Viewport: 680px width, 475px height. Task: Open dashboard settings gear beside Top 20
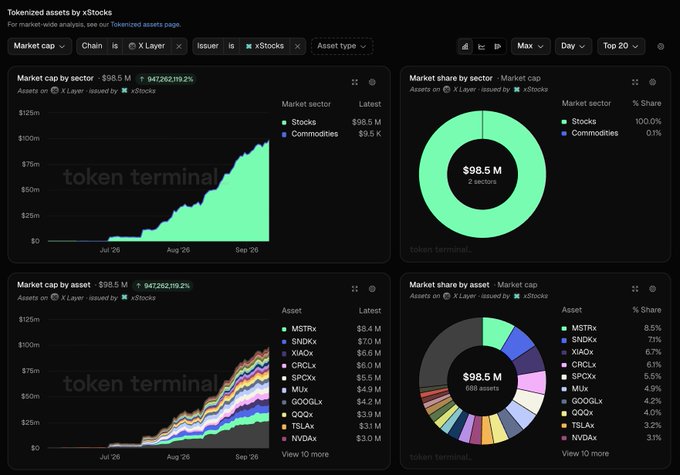click(x=660, y=46)
